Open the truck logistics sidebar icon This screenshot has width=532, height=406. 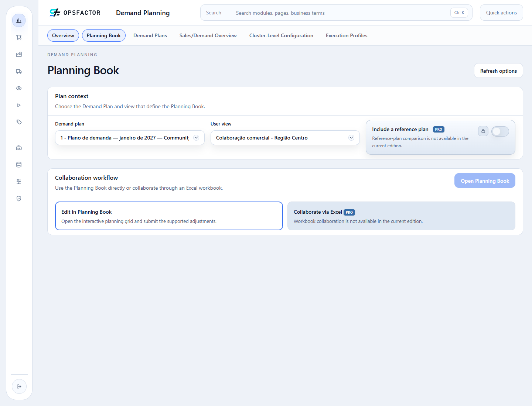[x=19, y=71]
